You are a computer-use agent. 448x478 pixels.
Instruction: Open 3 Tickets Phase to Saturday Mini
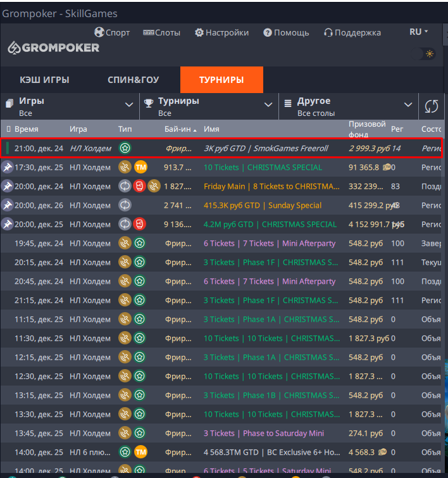264,433
